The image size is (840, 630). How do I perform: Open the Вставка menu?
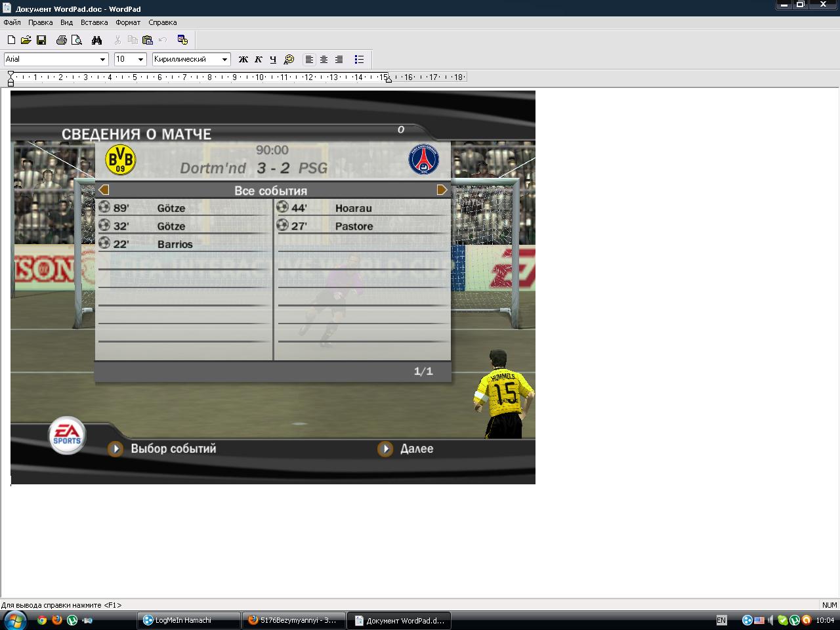(x=94, y=22)
